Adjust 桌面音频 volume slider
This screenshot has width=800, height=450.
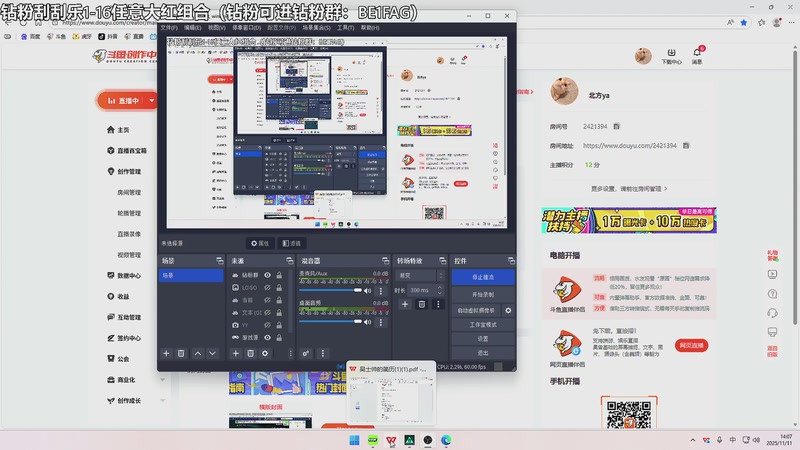point(330,321)
